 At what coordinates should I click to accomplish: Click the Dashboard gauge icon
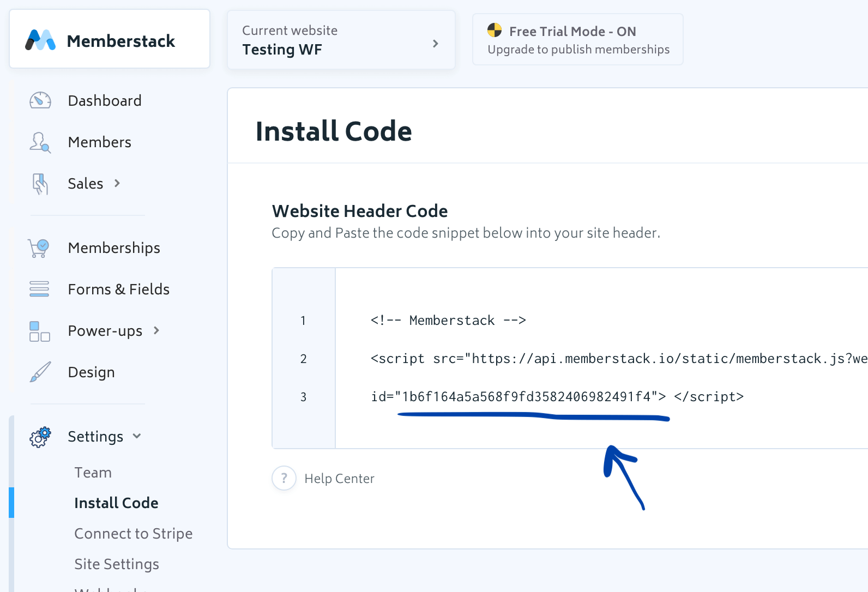coord(40,100)
